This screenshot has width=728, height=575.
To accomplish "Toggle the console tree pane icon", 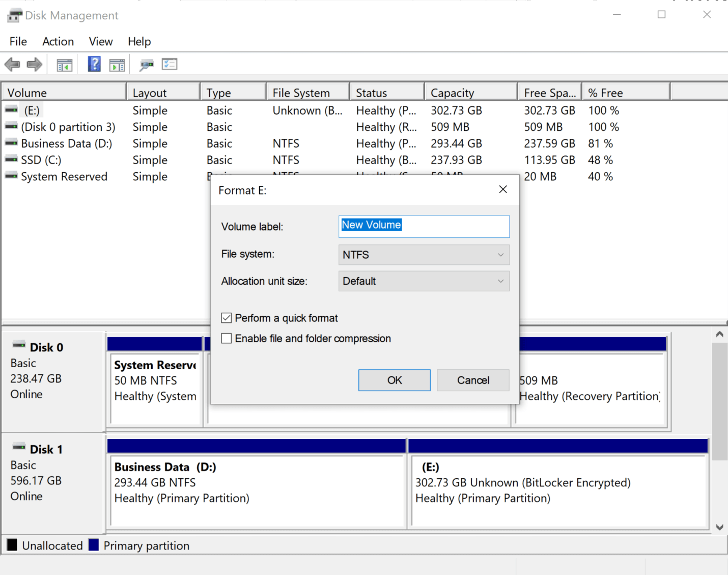I will [x=64, y=64].
